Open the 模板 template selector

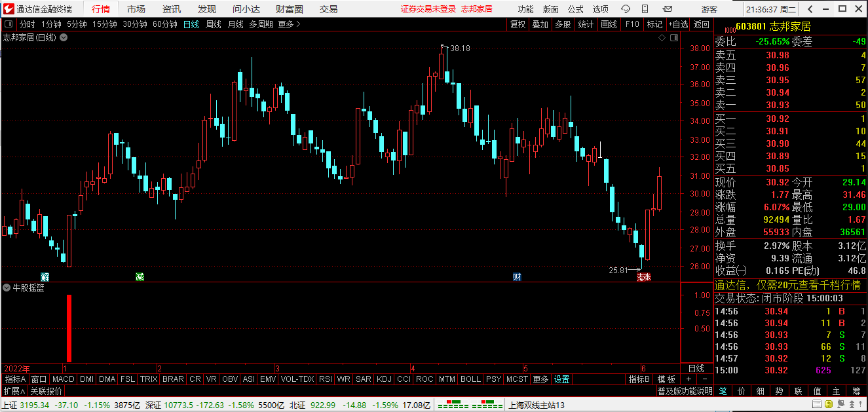(x=666, y=379)
